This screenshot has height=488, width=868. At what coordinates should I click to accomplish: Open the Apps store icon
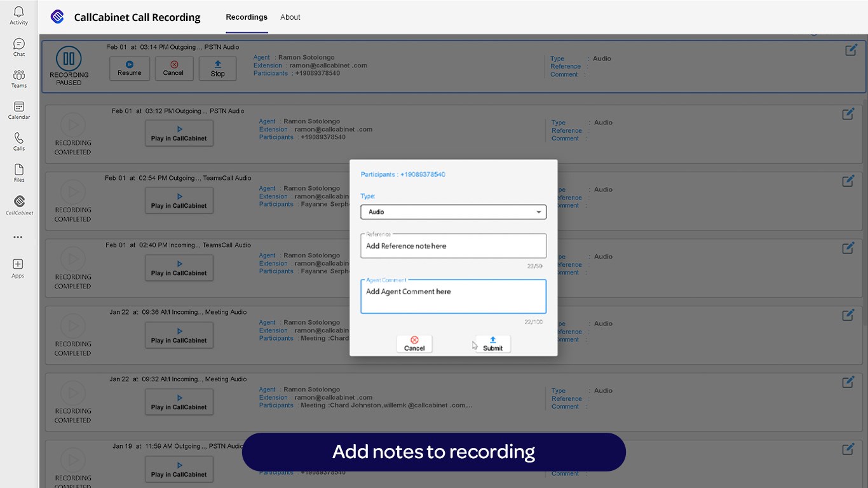click(18, 268)
